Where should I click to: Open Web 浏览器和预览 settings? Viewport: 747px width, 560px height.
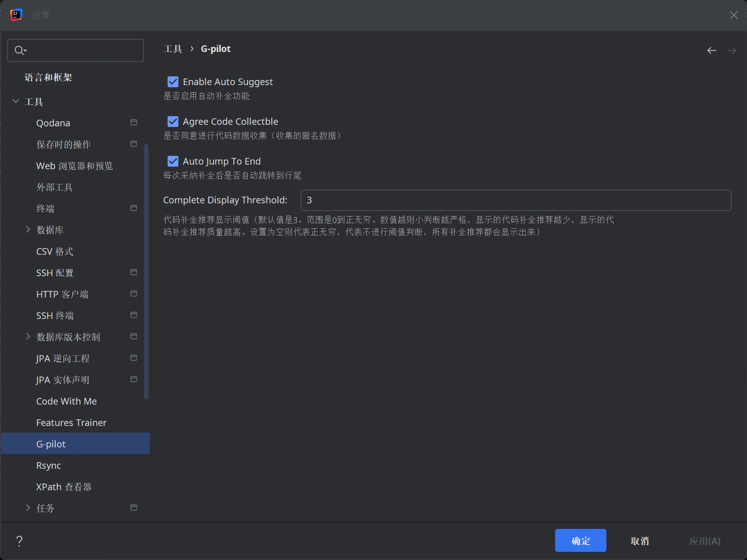coord(75,166)
